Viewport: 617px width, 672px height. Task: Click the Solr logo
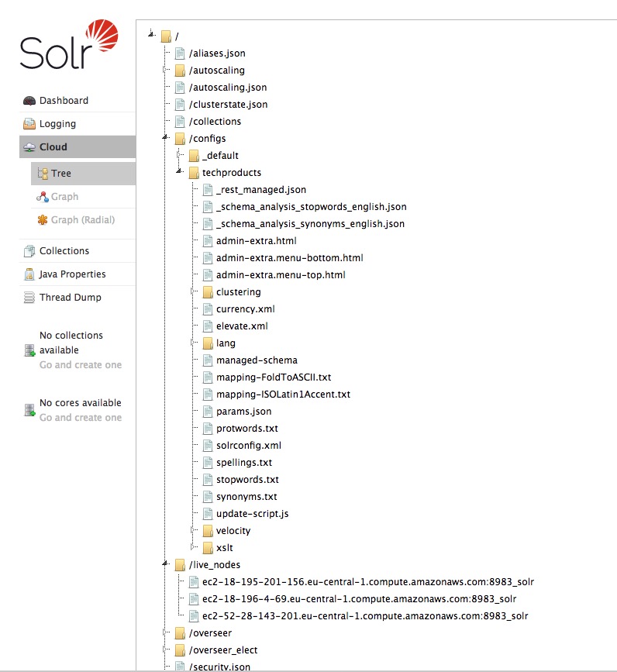(69, 44)
